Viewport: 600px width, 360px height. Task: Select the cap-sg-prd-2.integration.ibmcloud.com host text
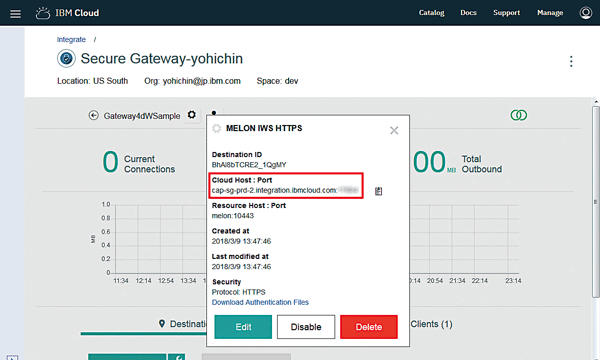click(x=274, y=190)
